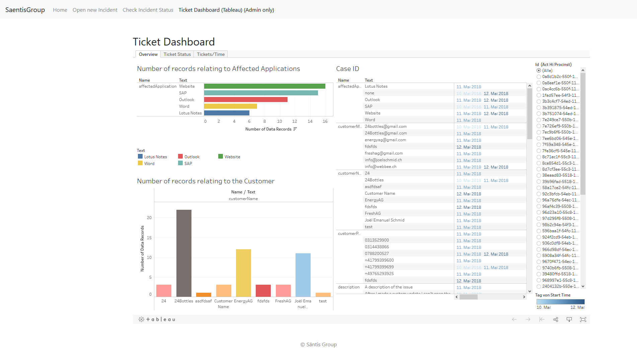Click 'A description of the issue' text
Image resolution: width=637 pixels, height=364 pixels.
click(389, 287)
